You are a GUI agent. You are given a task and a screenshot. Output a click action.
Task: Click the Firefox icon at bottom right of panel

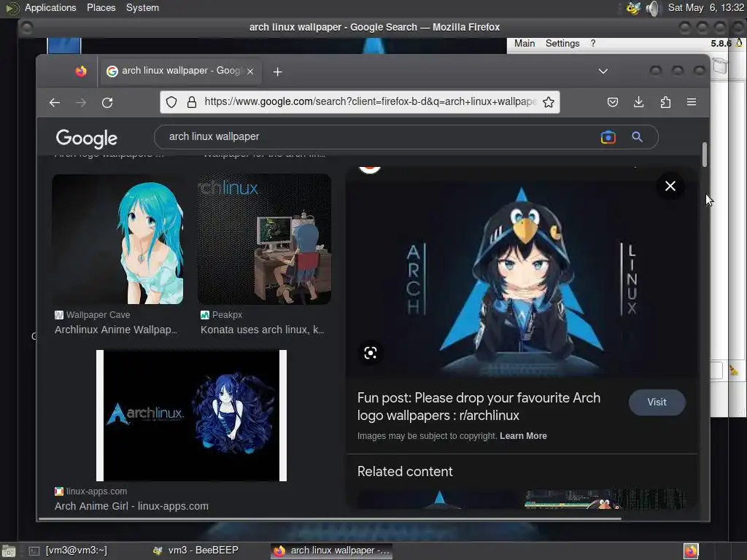pos(691,551)
